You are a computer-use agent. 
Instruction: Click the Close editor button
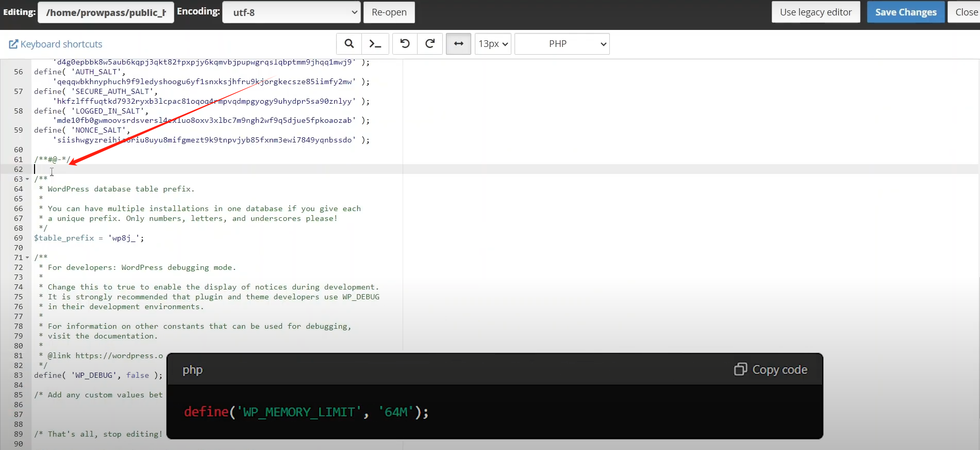pos(965,12)
